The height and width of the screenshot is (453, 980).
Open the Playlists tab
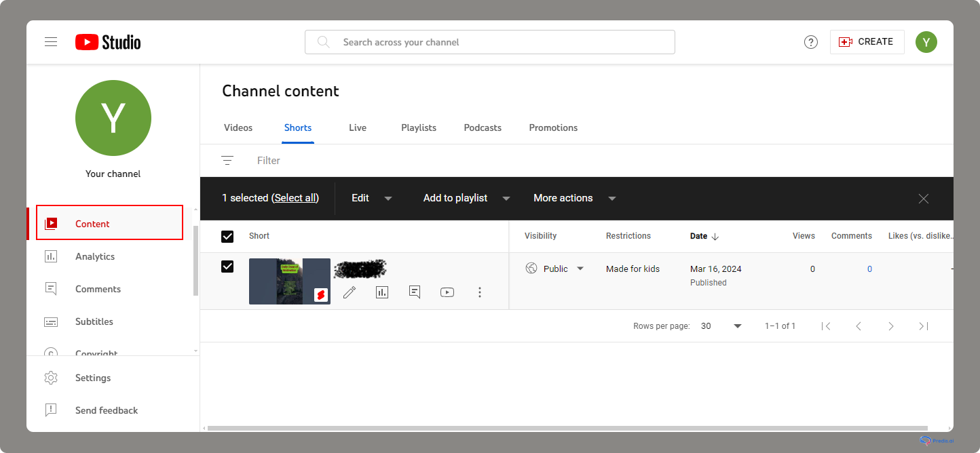[x=418, y=127]
